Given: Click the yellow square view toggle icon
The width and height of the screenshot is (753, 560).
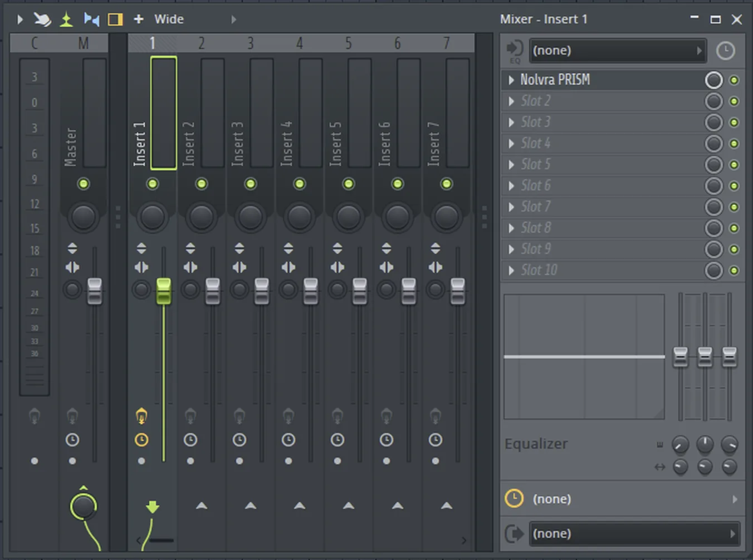Looking at the screenshot, I should (x=115, y=19).
